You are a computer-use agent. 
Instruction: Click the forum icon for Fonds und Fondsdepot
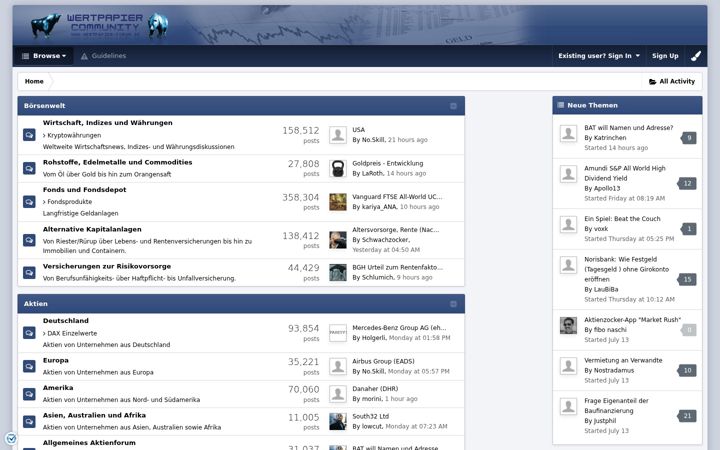pyautogui.click(x=29, y=202)
